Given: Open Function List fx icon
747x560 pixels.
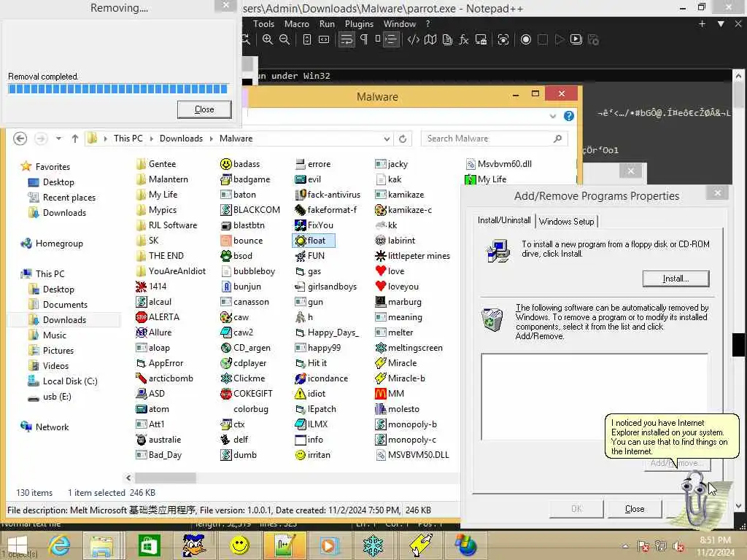Looking at the screenshot, I should click(x=463, y=39).
